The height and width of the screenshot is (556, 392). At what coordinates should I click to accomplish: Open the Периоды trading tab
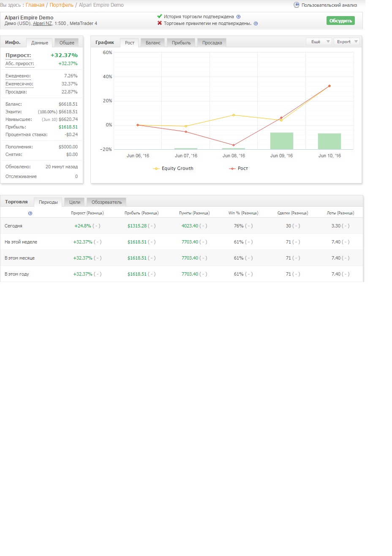[x=48, y=202]
